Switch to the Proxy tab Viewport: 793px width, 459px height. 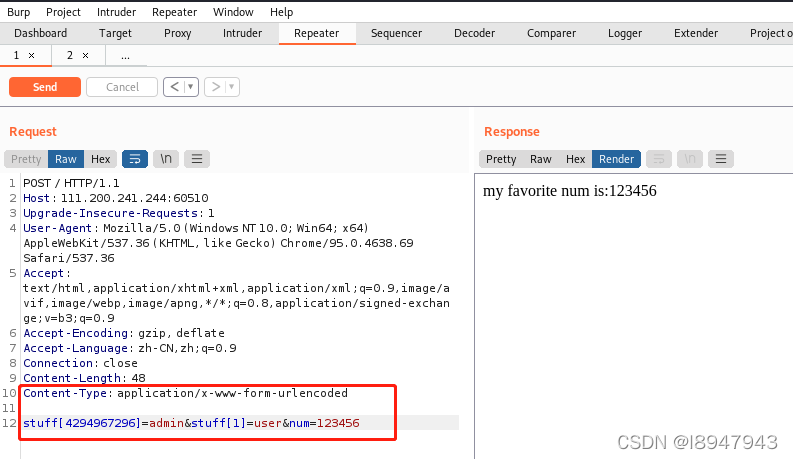coord(178,33)
